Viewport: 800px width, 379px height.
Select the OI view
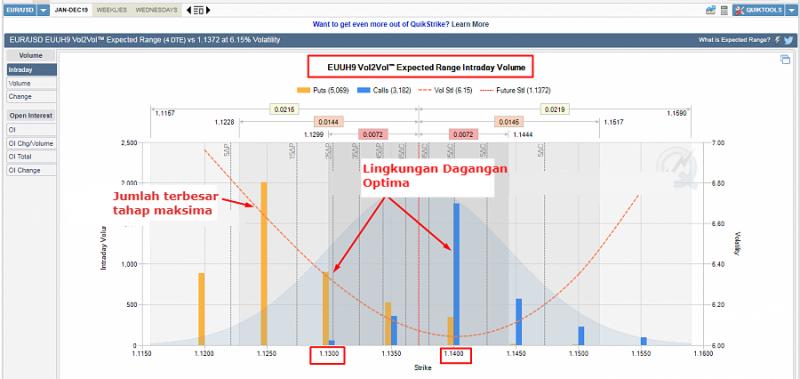click(x=32, y=130)
